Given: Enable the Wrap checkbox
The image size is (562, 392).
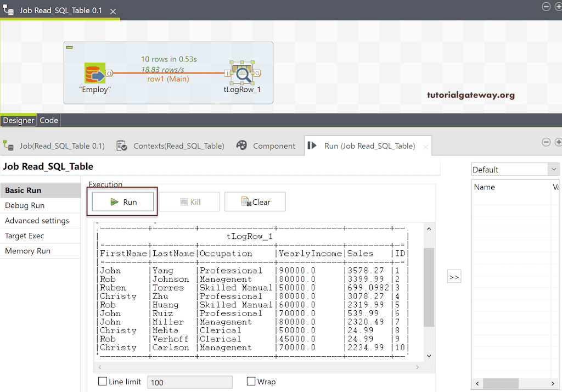Looking at the screenshot, I should point(251,381).
